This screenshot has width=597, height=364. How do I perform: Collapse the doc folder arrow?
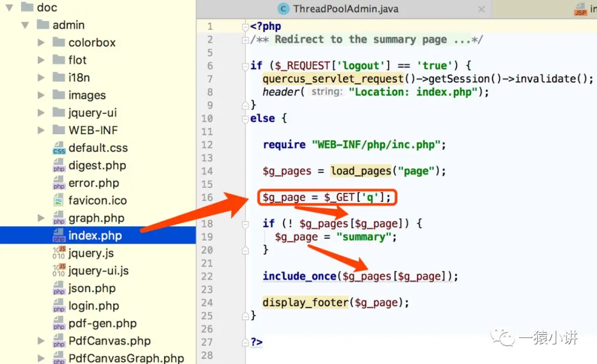[9, 7]
